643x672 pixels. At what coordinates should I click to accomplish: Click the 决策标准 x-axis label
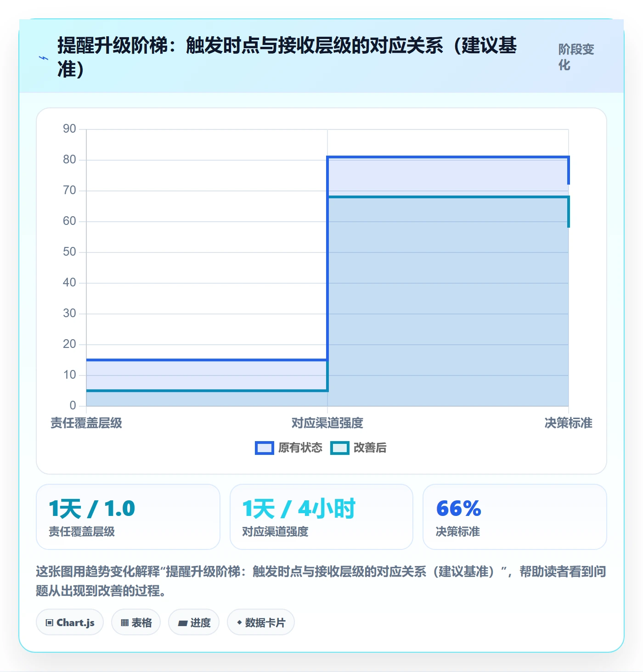pyautogui.click(x=569, y=423)
